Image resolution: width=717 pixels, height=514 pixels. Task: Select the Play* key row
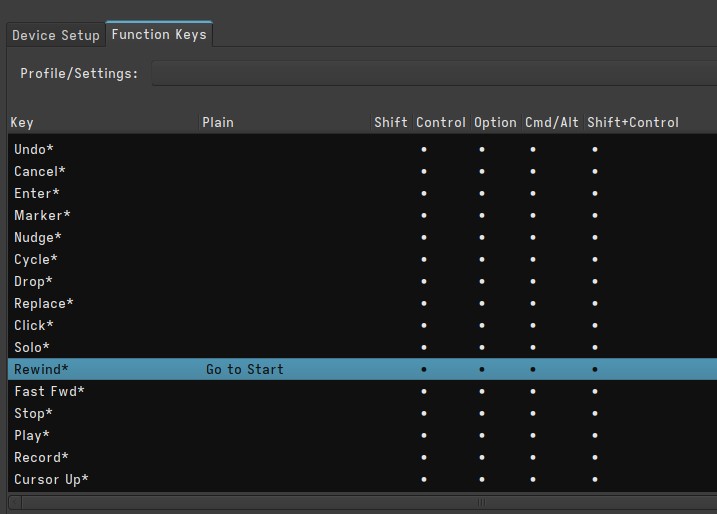[x=32, y=435]
